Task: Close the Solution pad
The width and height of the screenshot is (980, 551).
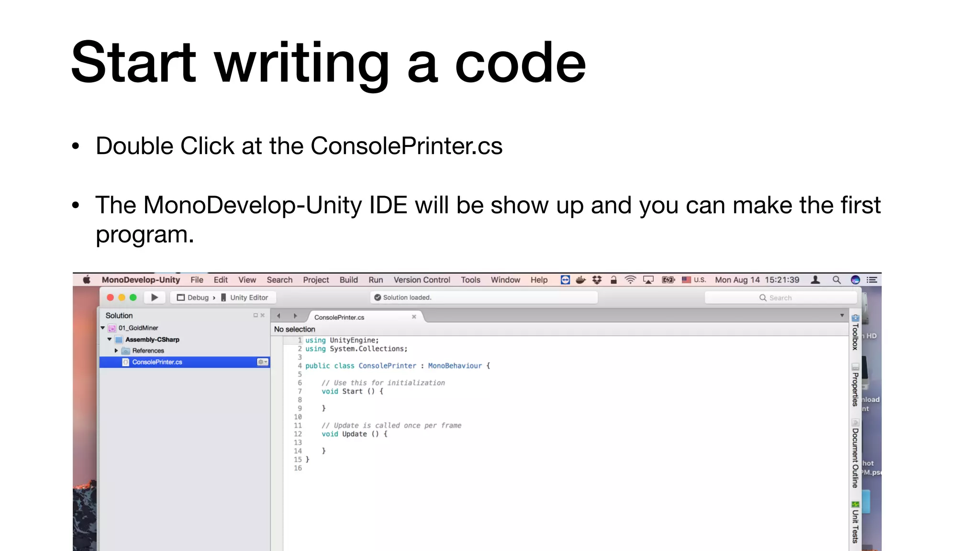Action: point(263,315)
